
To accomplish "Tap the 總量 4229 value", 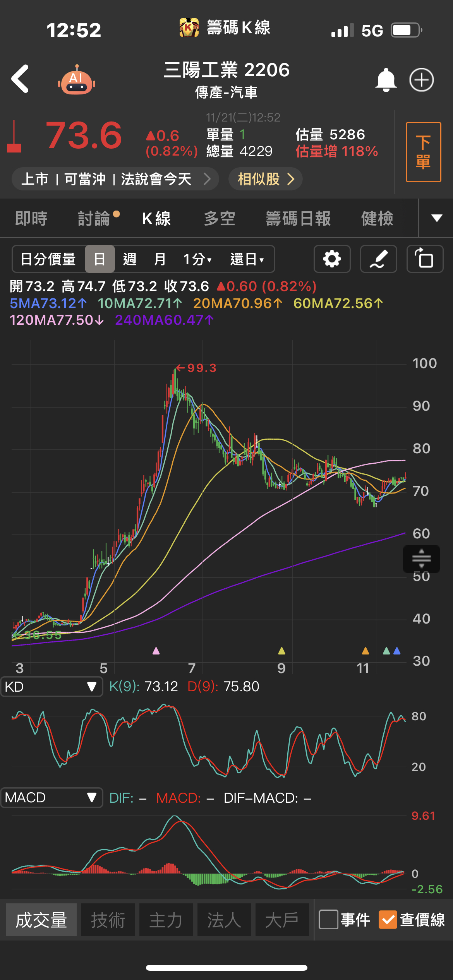I will tap(239, 151).
